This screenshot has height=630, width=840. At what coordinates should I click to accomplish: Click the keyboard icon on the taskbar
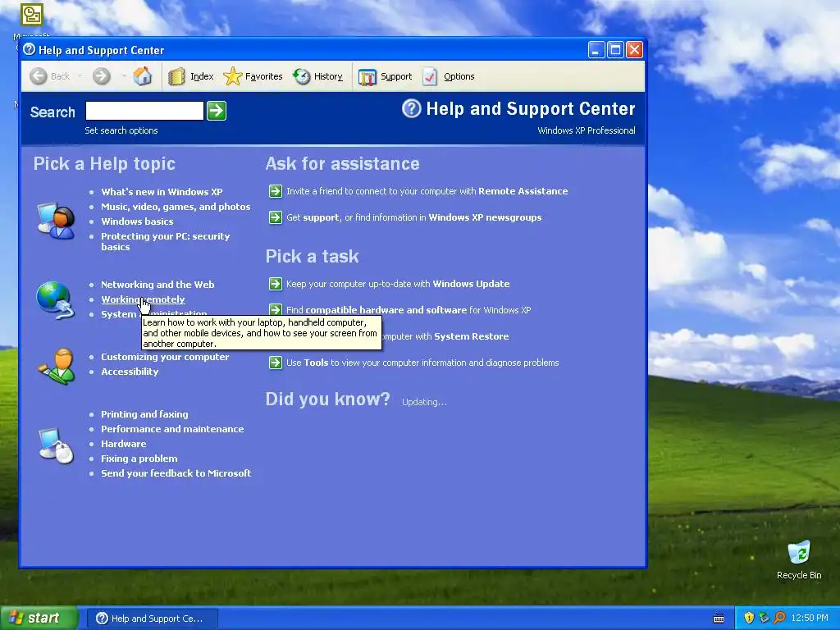(719, 619)
